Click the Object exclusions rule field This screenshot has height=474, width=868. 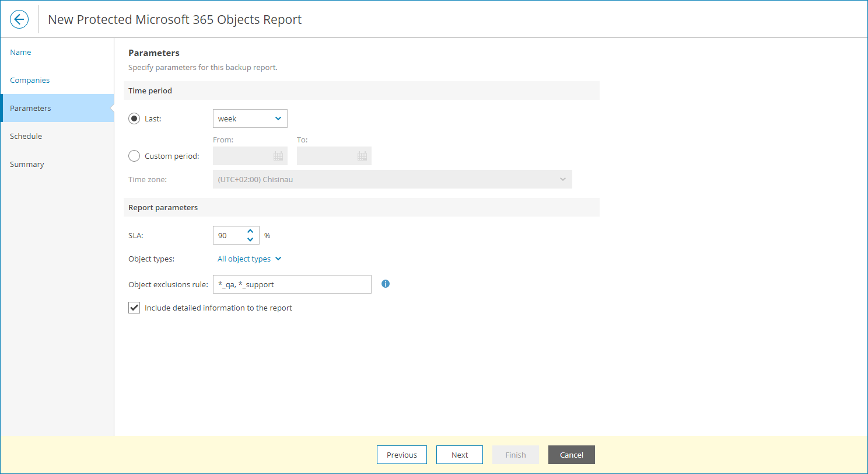tap(292, 284)
